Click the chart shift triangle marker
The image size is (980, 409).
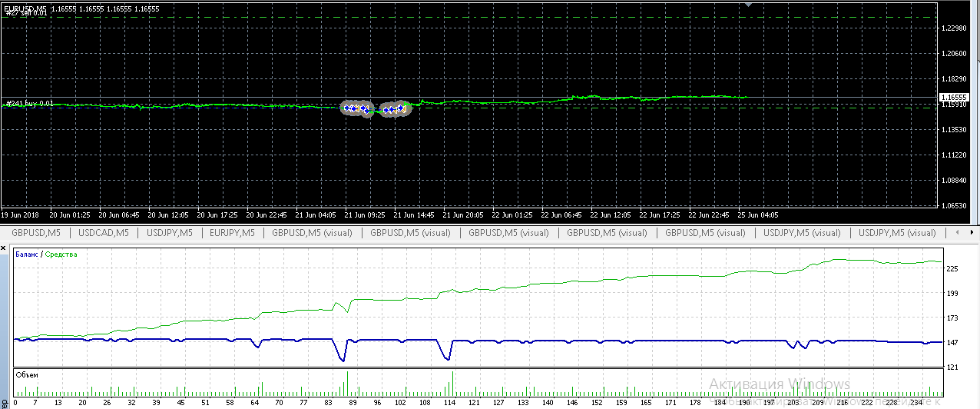click(750, 5)
